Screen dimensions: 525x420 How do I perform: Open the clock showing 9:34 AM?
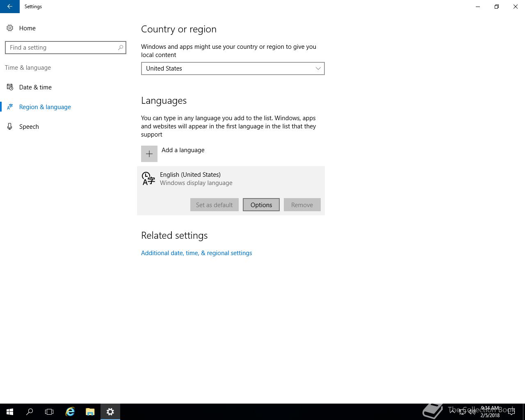click(x=490, y=412)
